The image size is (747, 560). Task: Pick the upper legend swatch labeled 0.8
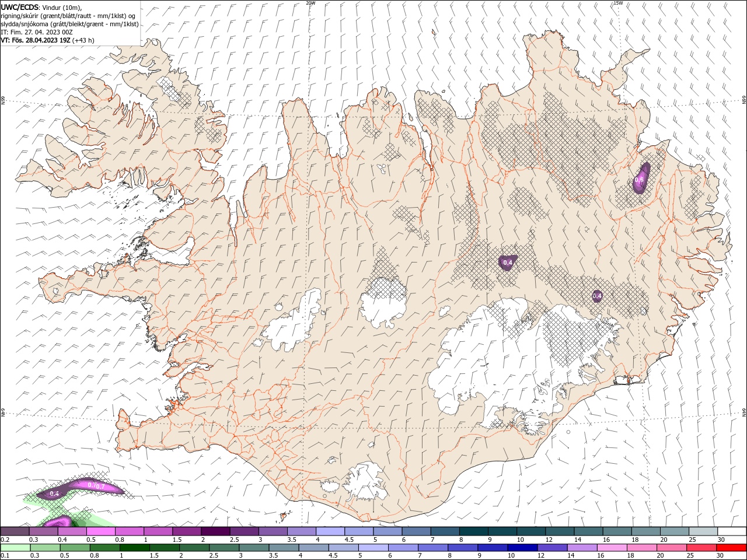tap(130, 531)
